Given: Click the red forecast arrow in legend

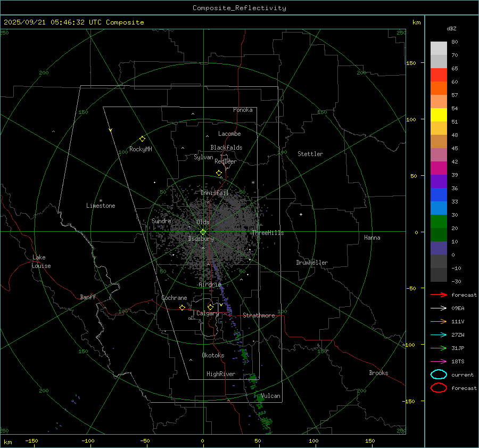Looking at the screenshot, I should pyautogui.click(x=439, y=295).
